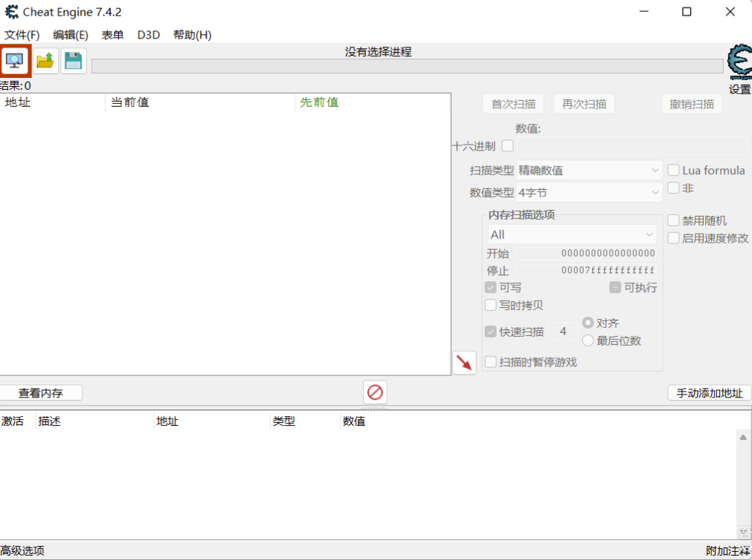Enable the 禁用随机 checkbox

(x=673, y=220)
